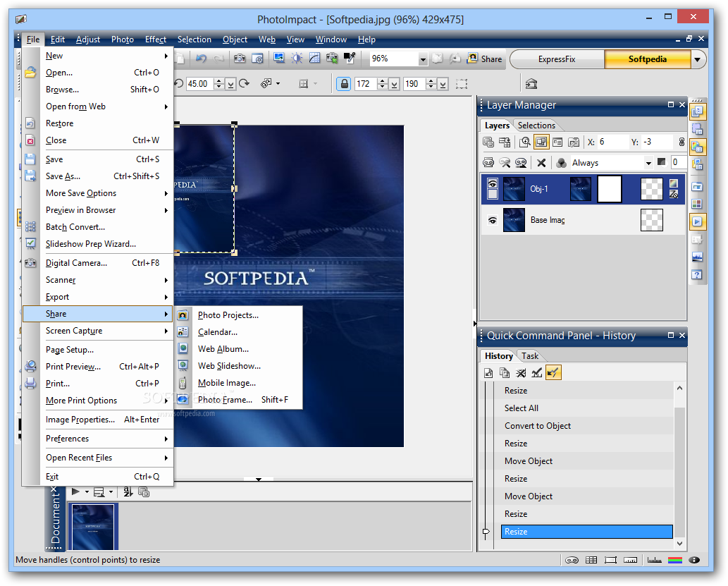Click the highlighted checkmark icon in History toolbar
The image size is (728, 586).
click(553, 373)
